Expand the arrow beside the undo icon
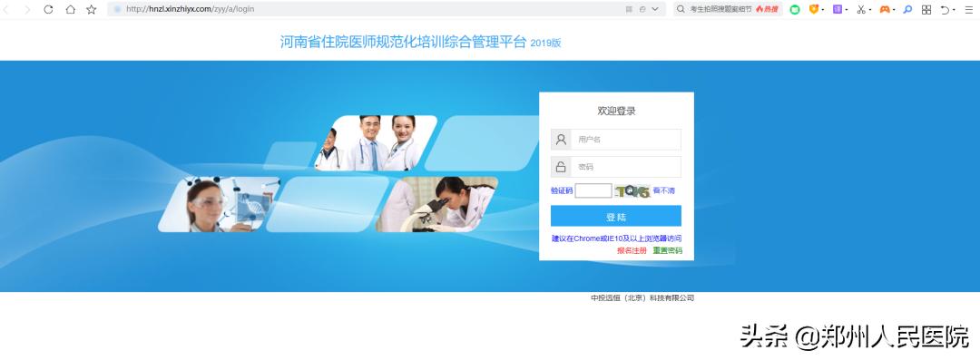 click(954, 10)
